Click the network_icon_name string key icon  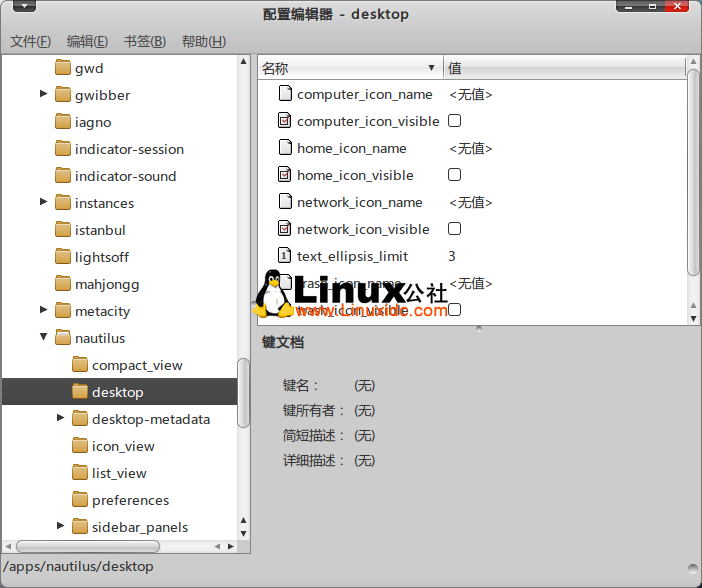(x=285, y=202)
